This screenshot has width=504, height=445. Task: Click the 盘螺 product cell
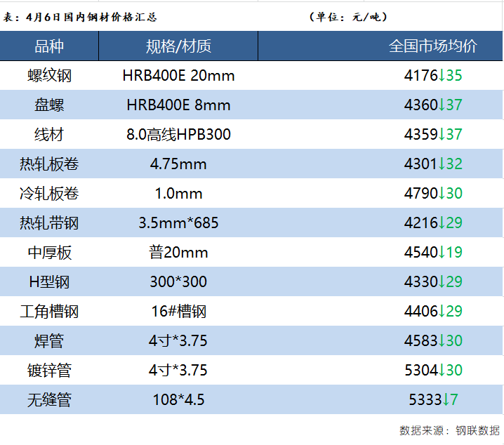click(x=49, y=105)
